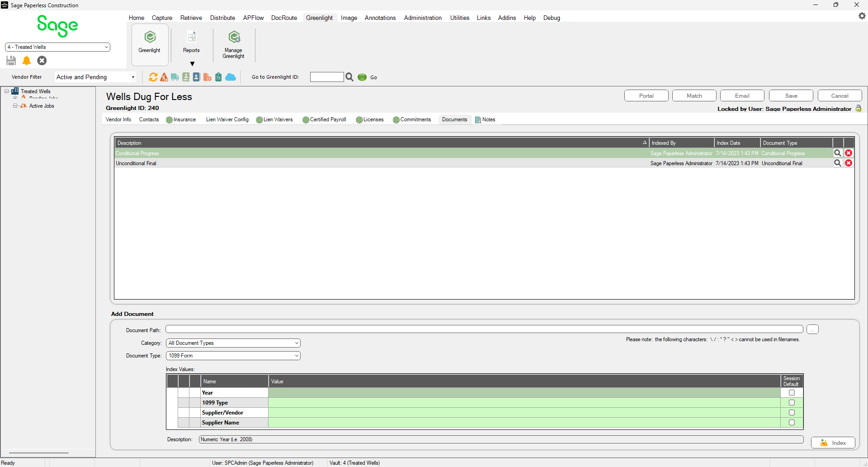Image resolution: width=868 pixels, height=467 pixels.
Task: Click the Index button
Action: [833, 443]
